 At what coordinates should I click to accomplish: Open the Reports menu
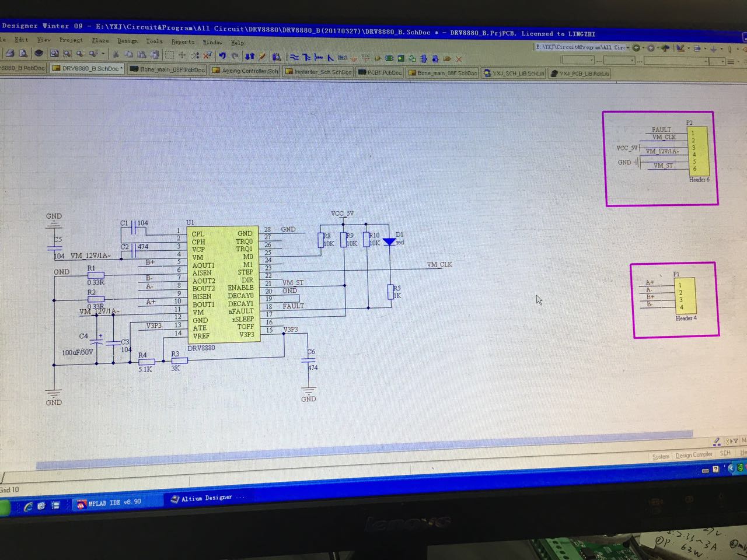183,41
